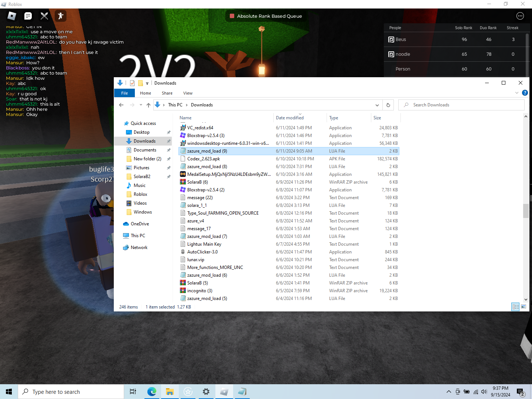Open Videos in the navigation pane
532x399 pixels.
(140, 203)
